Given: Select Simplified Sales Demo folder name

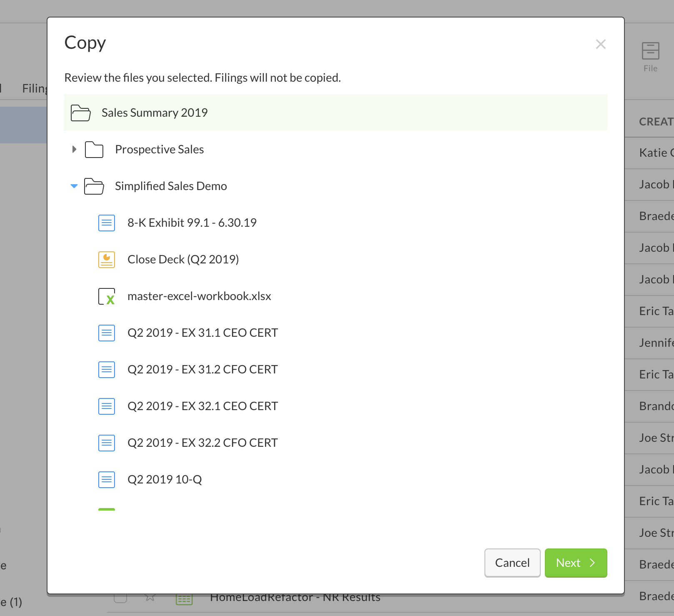Looking at the screenshot, I should pos(171,186).
